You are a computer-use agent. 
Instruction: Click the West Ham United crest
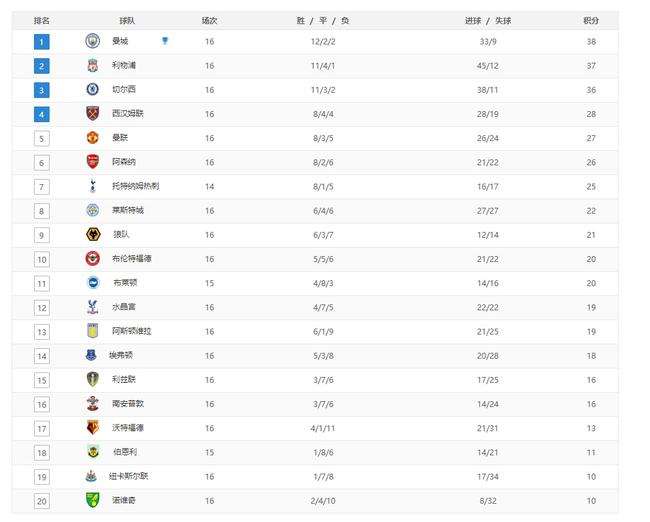point(92,113)
